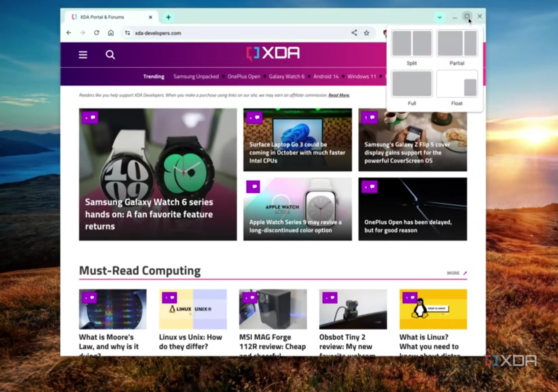Open comments badge on MSI MAG Forge card
The image size is (558, 392).
250,298
